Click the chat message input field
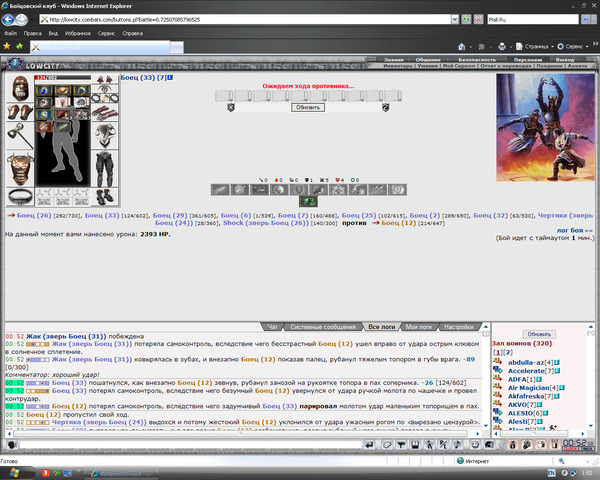The height and width of the screenshot is (480, 600). pyautogui.click(x=190, y=444)
